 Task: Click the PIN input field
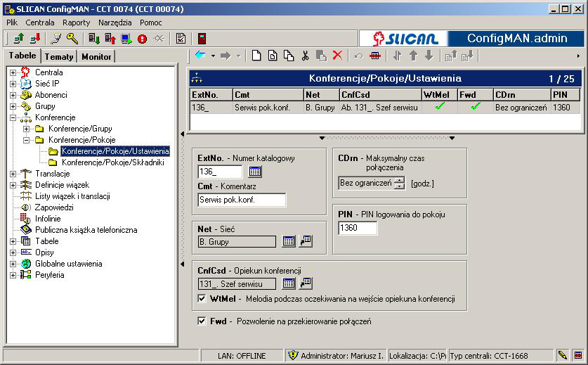[x=358, y=228]
